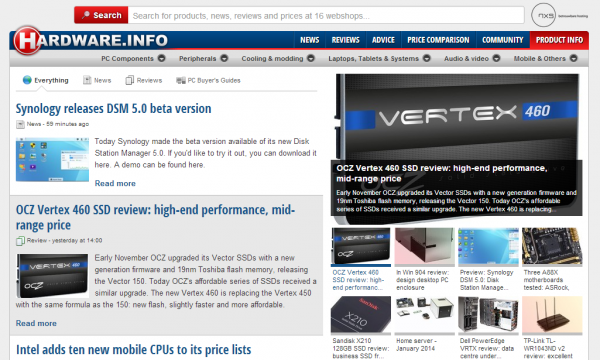Image resolution: width=600 pixels, height=360 pixels.
Task: Click the Synology DSM desktop article thumbnail
Action: pos(52,160)
